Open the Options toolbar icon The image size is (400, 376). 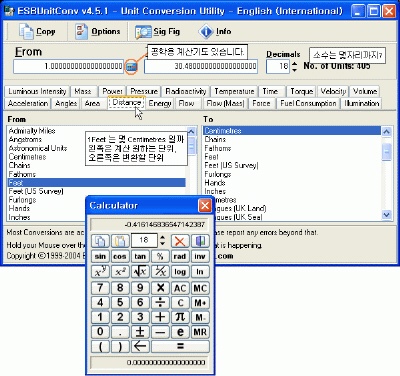pos(81,32)
